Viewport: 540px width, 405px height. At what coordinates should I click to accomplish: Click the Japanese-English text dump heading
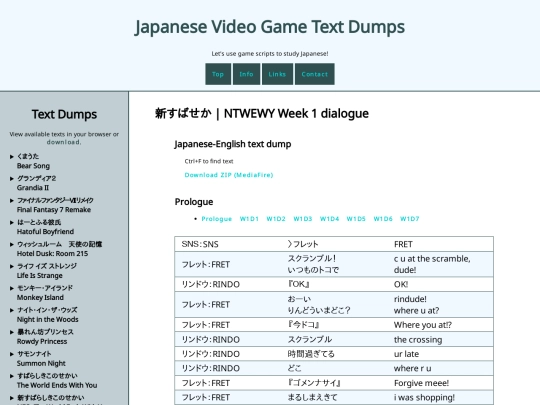click(x=233, y=144)
